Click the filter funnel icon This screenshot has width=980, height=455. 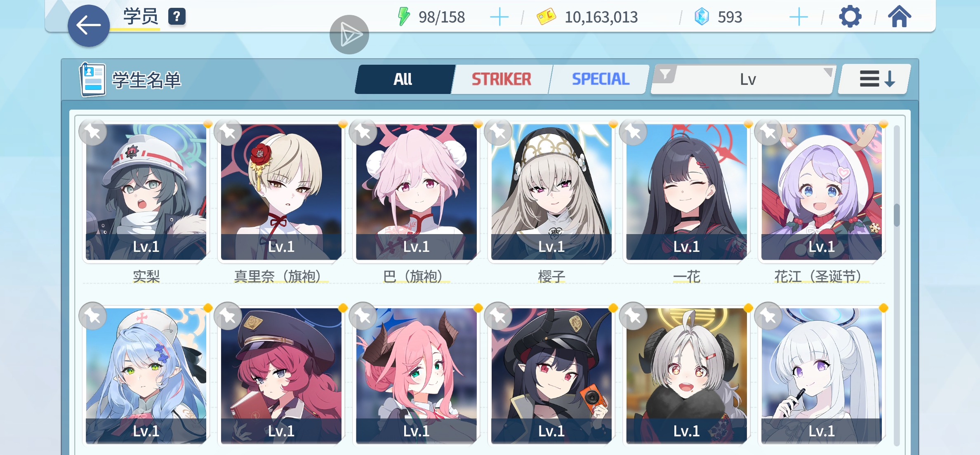pos(665,75)
